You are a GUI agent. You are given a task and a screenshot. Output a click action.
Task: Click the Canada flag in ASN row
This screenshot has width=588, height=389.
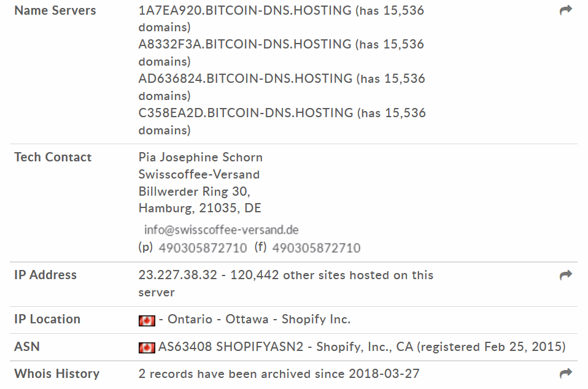pyautogui.click(x=147, y=348)
